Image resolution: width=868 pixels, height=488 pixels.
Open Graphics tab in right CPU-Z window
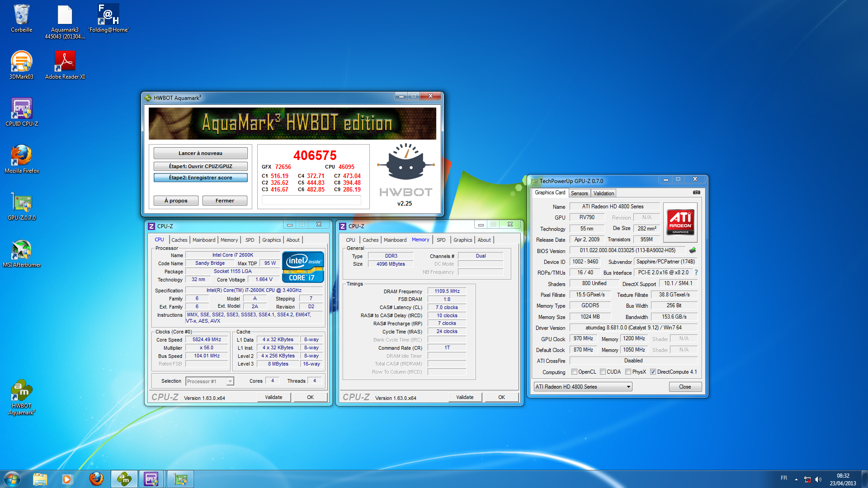pos(463,240)
